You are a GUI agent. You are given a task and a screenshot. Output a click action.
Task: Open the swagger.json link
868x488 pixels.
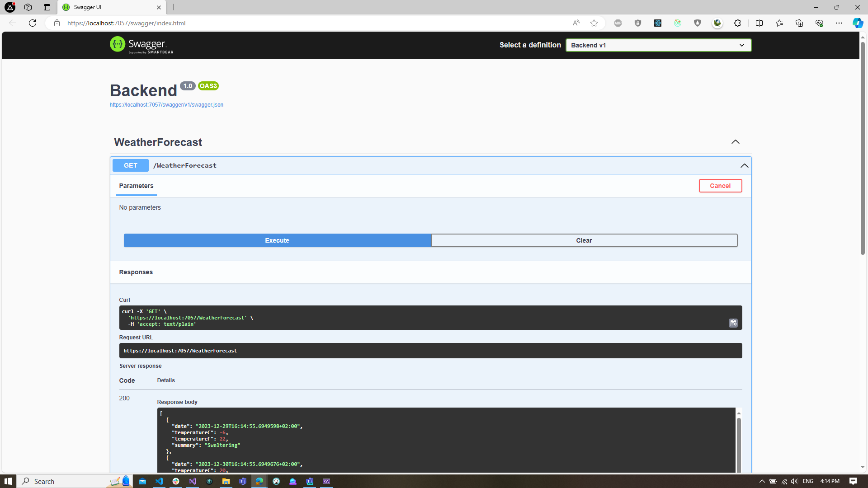[x=166, y=105]
